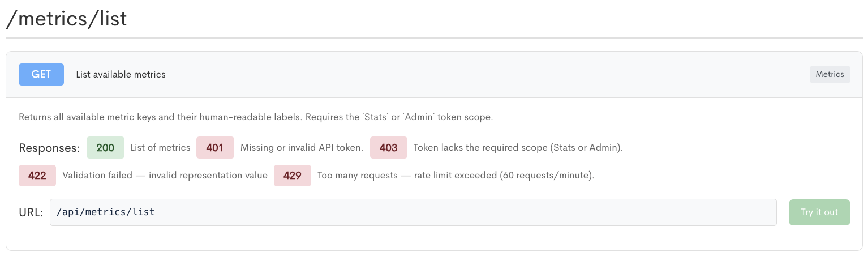Click 'Missing or invalid API token.' description
This screenshot has width=868, height=256.
[x=302, y=148]
